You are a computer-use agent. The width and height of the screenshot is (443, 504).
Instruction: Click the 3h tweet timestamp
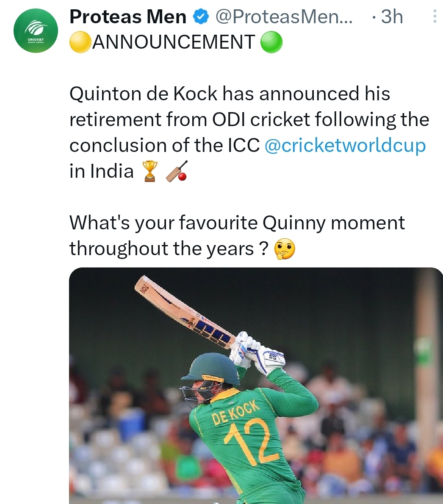coord(391,17)
